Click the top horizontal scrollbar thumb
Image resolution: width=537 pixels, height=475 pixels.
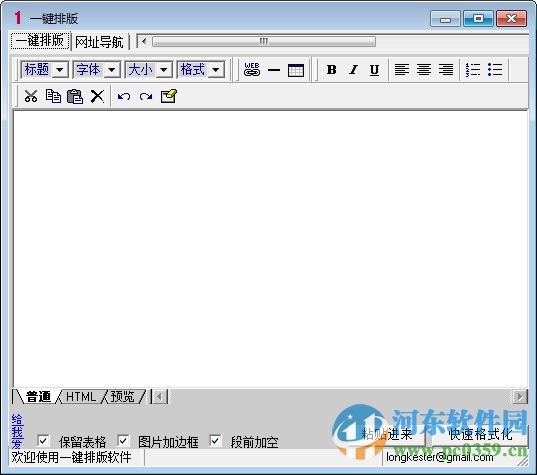click(x=264, y=41)
